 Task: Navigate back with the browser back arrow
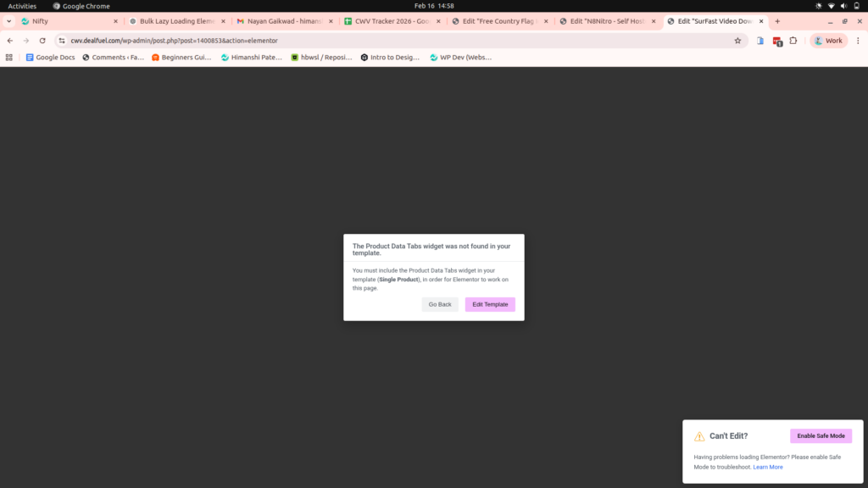click(10, 41)
